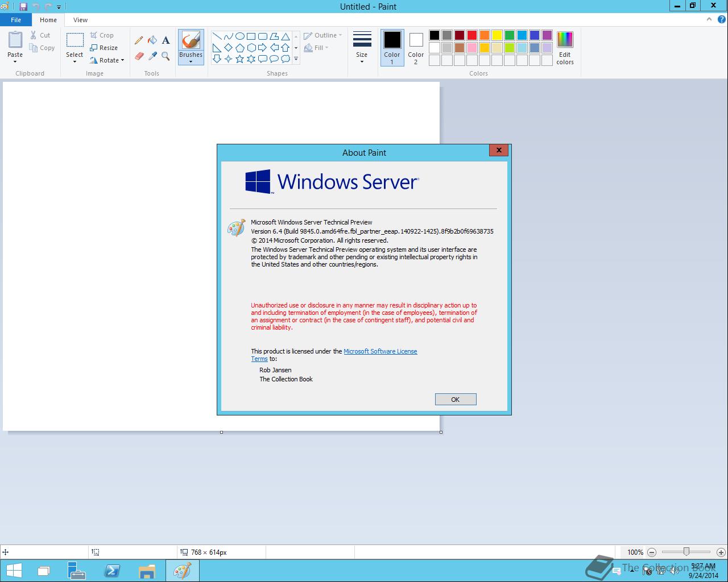
Task: Close the About Paint dialog
Action: pyautogui.click(x=499, y=150)
